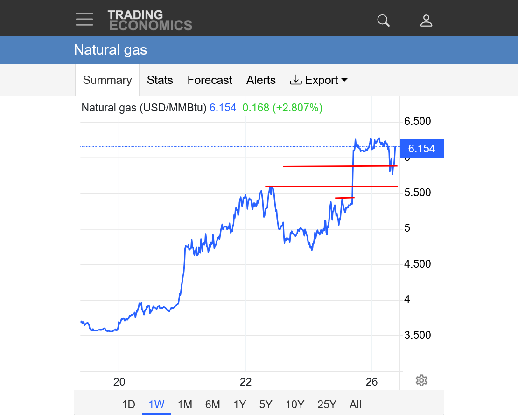Screen dimensions: 518x420
Task: Go to the Forecast tab
Action: pyautogui.click(x=210, y=80)
